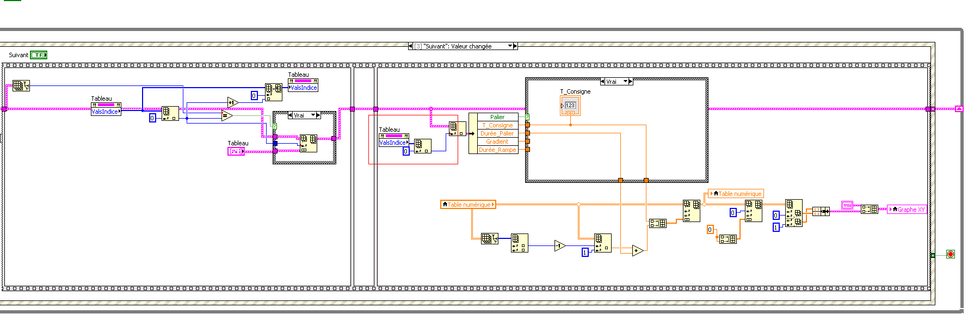The width and height of the screenshot is (980, 326).
Task: Click the right-edge shift register terminal
Action: click(x=959, y=109)
